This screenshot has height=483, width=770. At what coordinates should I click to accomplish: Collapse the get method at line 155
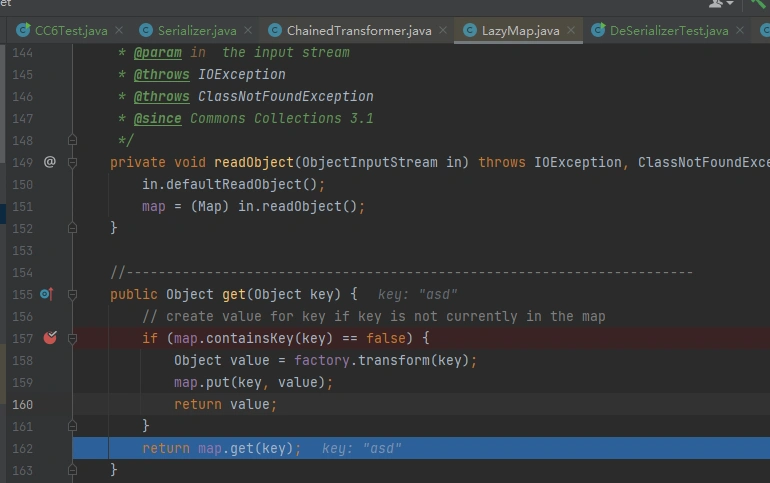[72, 294]
